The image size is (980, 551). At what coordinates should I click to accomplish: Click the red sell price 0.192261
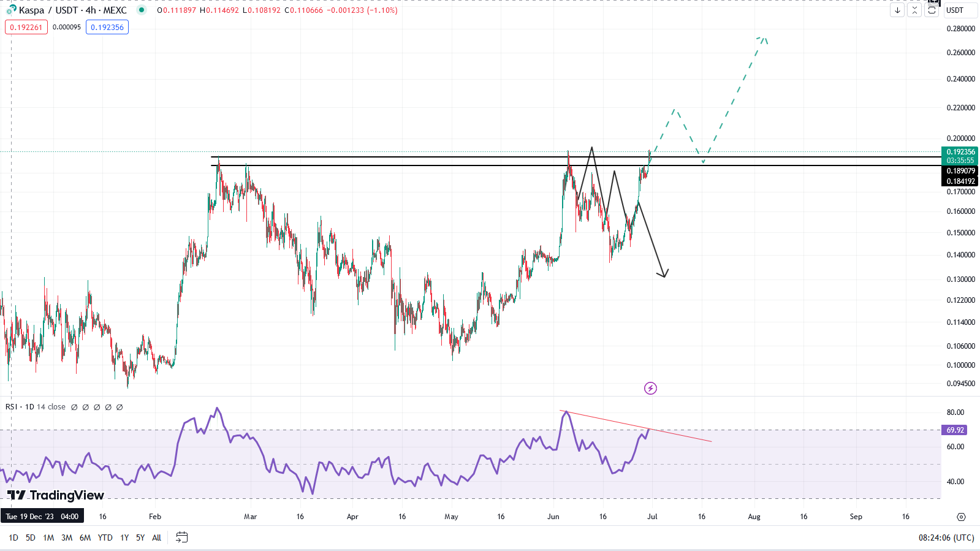coord(26,27)
